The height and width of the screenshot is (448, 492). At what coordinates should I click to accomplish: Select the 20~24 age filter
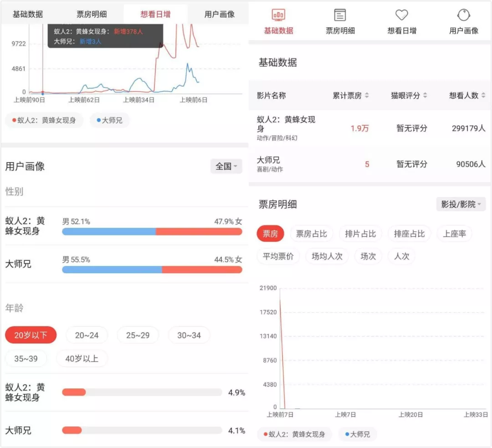[x=87, y=335]
